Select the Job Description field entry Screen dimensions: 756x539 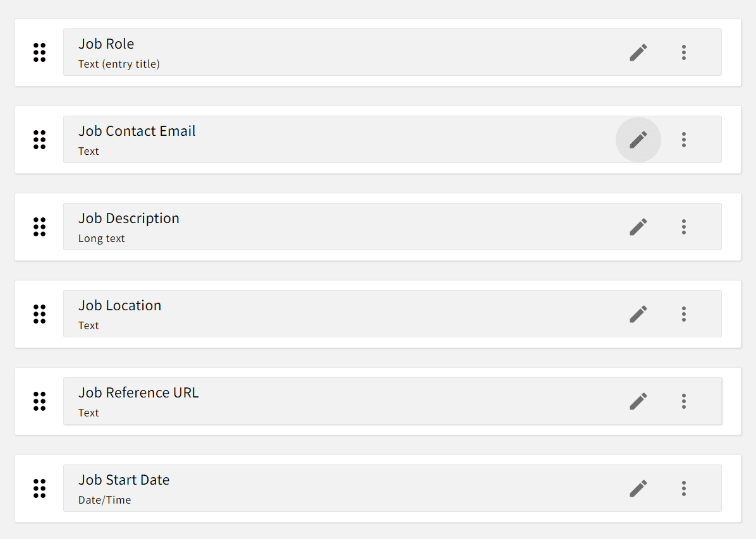click(x=316, y=226)
